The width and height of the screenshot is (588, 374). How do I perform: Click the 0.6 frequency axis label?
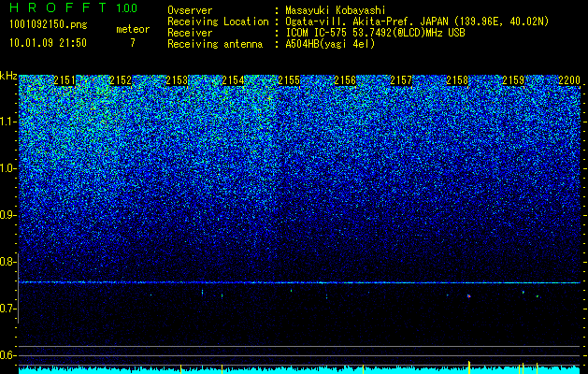(x=8, y=355)
